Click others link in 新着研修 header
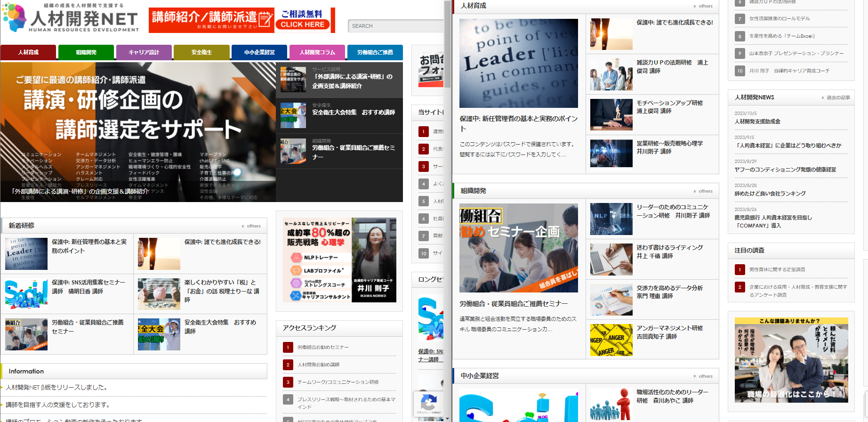The height and width of the screenshot is (422, 868). coord(251,226)
